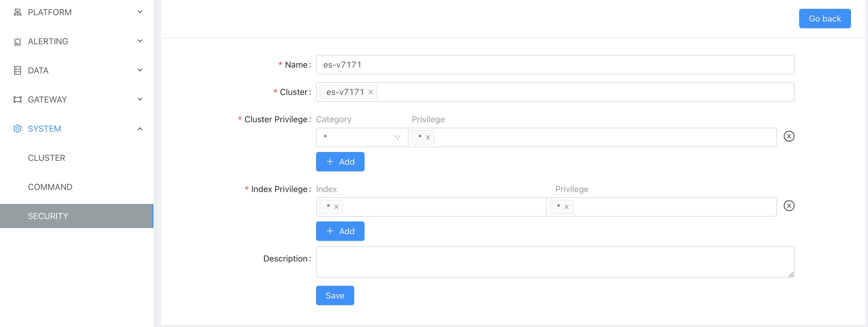Click Add under Index Privilege
This screenshot has height=327, width=868.
pyautogui.click(x=340, y=231)
